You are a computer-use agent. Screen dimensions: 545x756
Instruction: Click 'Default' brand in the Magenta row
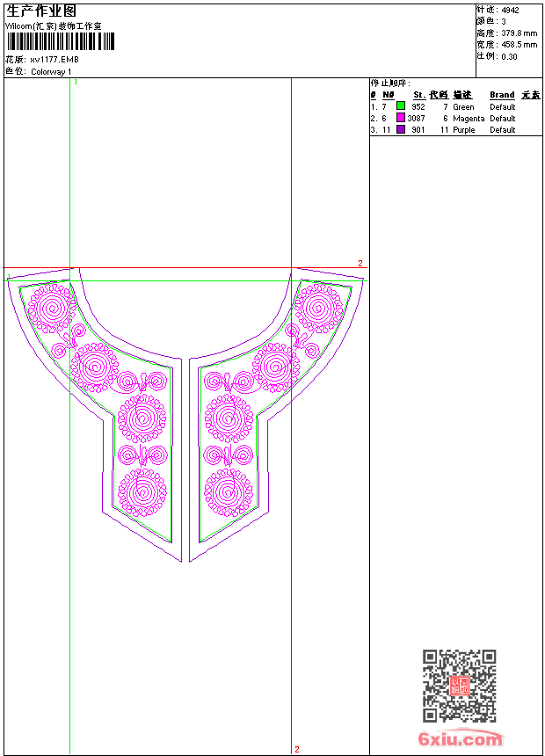(x=503, y=118)
